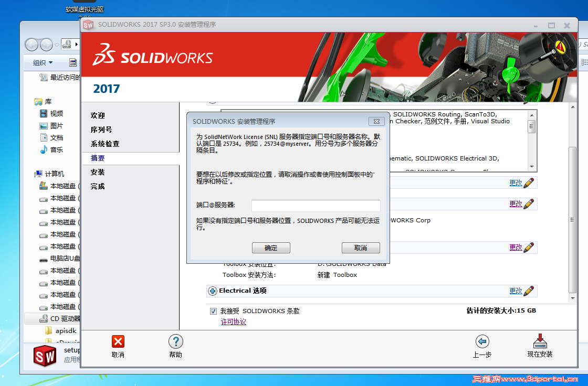Select 摘要 step in sidebar
The height and width of the screenshot is (386, 588).
point(98,158)
